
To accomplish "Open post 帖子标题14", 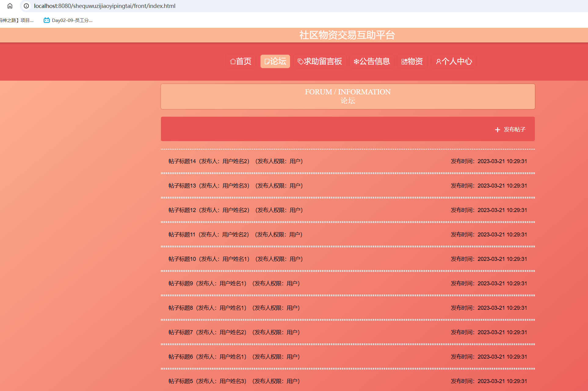I will [x=182, y=161].
